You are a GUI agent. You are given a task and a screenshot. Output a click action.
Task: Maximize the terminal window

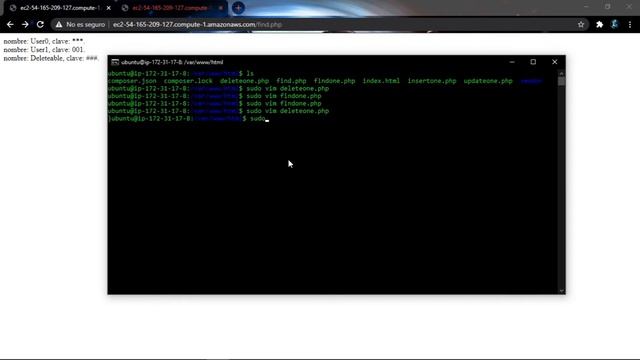tap(533, 62)
